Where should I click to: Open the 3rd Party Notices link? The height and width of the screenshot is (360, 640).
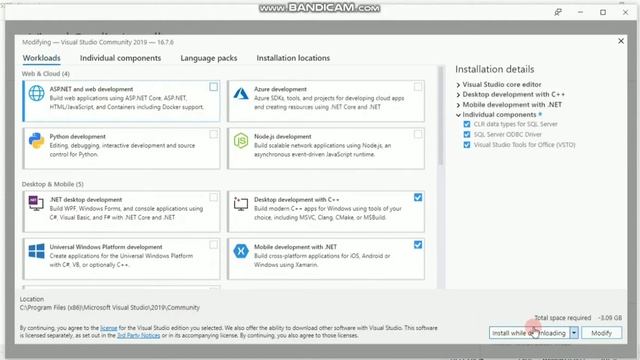tap(138, 336)
